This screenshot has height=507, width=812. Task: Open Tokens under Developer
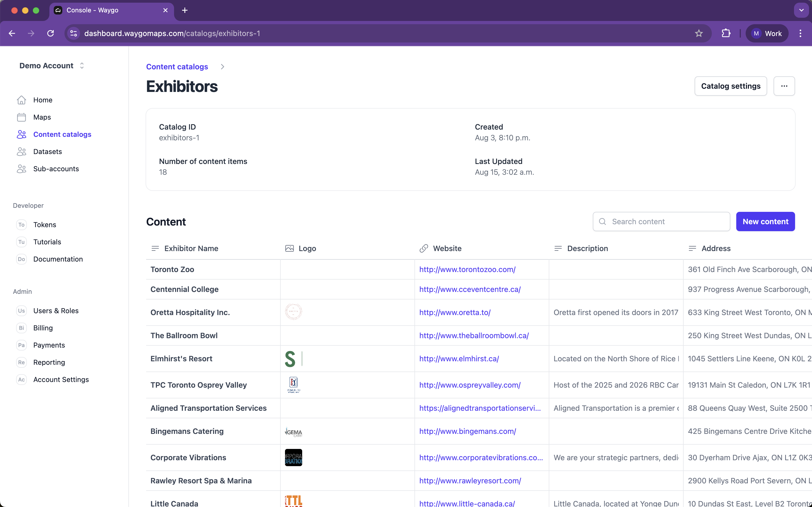[x=45, y=225]
